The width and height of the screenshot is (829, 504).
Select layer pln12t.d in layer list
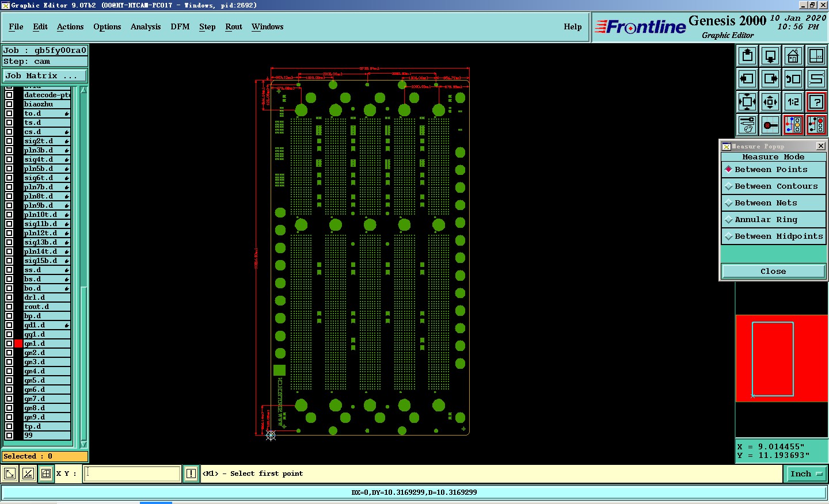pyautogui.click(x=47, y=233)
